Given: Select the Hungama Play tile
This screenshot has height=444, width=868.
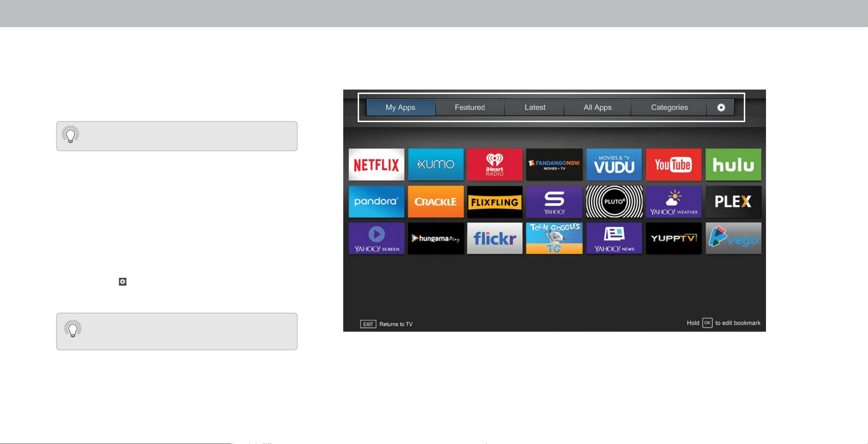Looking at the screenshot, I should 436,238.
